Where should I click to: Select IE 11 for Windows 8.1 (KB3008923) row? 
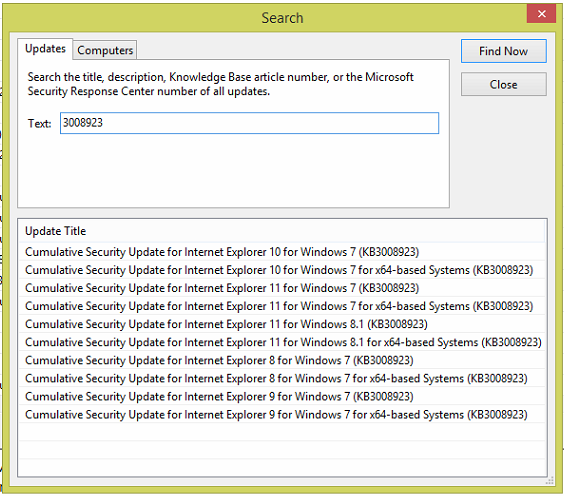point(282,324)
